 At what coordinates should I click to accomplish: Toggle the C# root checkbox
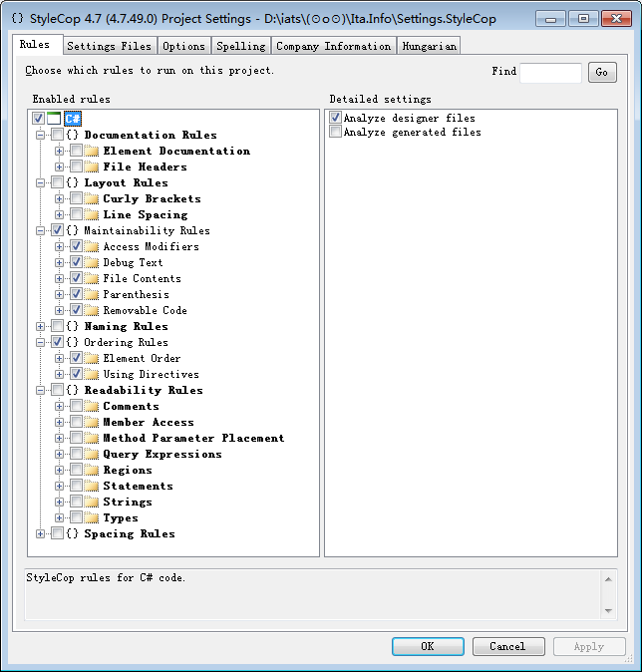pos(38,119)
